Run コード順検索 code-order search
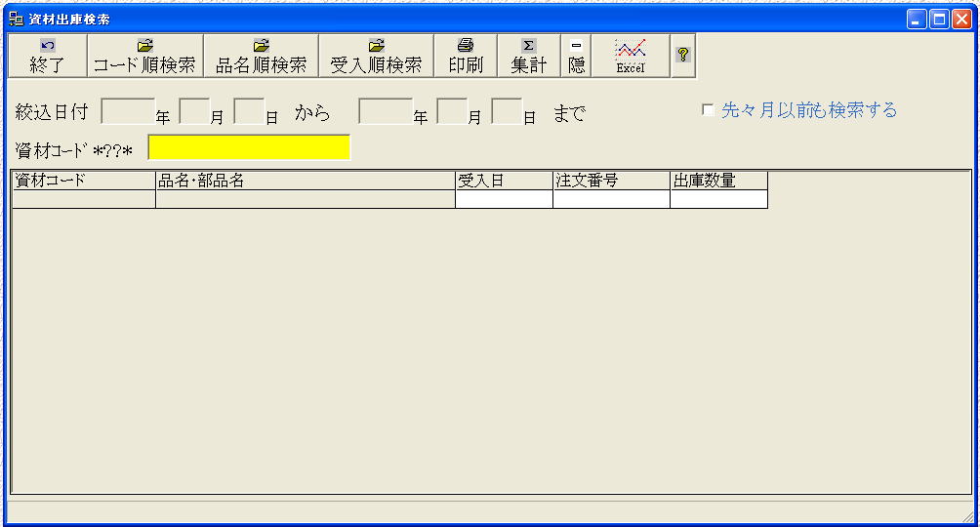The width and height of the screenshot is (980, 527). (145, 57)
